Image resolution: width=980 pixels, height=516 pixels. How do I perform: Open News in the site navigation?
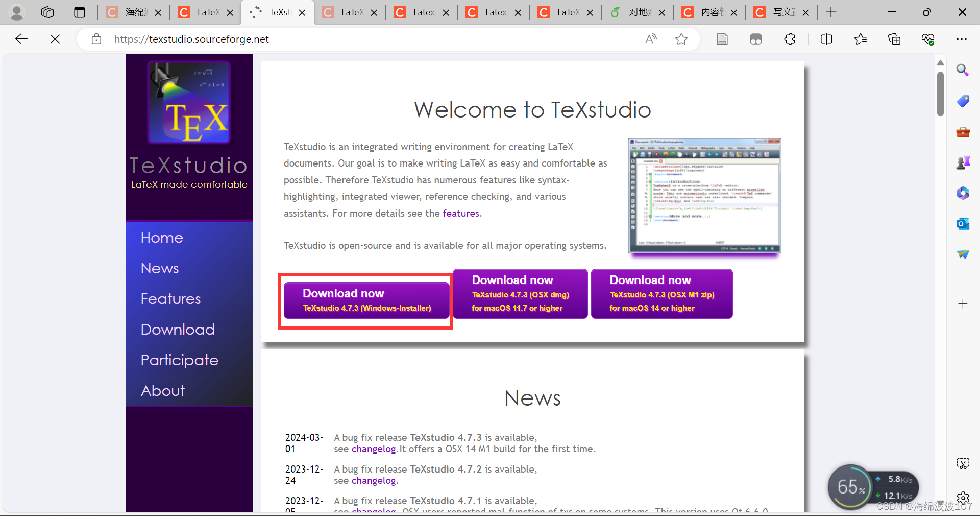(x=160, y=268)
